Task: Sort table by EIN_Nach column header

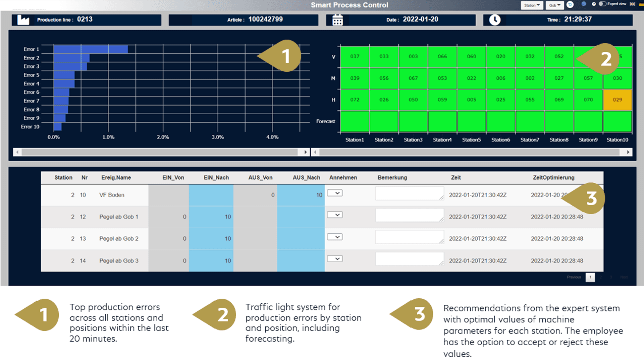Action: point(216,178)
